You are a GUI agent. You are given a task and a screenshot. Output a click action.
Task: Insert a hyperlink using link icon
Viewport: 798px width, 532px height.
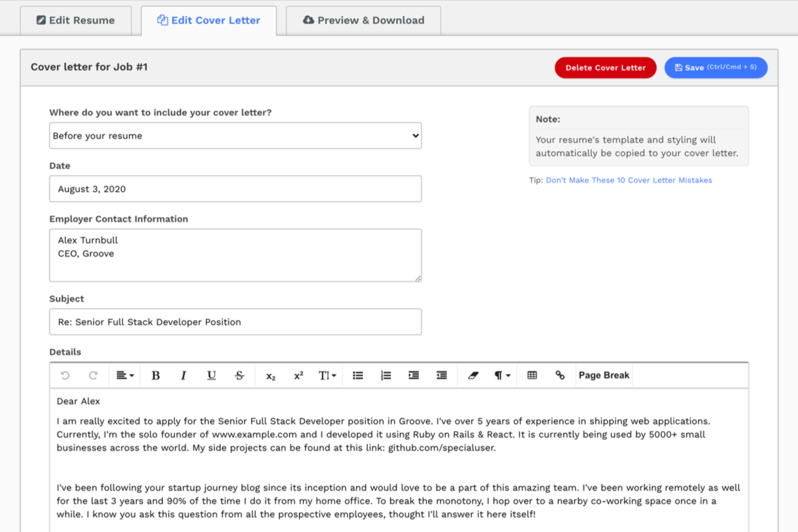(560, 376)
